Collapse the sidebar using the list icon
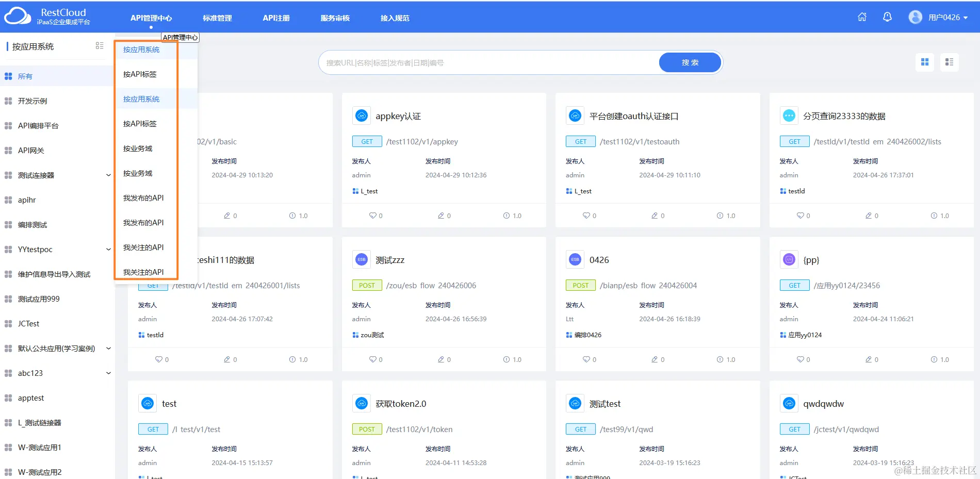This screenshot has height=479, width=980. point(100,46)
